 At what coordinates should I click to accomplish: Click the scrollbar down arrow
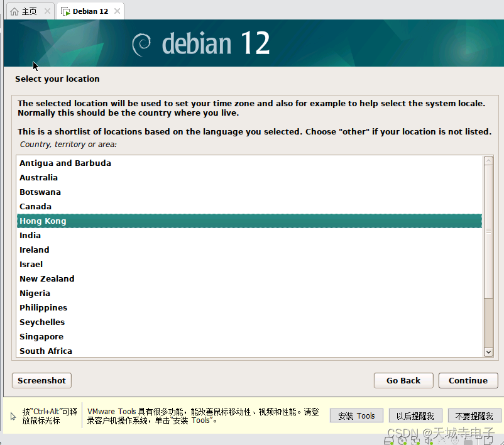pyautogui.click(x=488, y=351)
